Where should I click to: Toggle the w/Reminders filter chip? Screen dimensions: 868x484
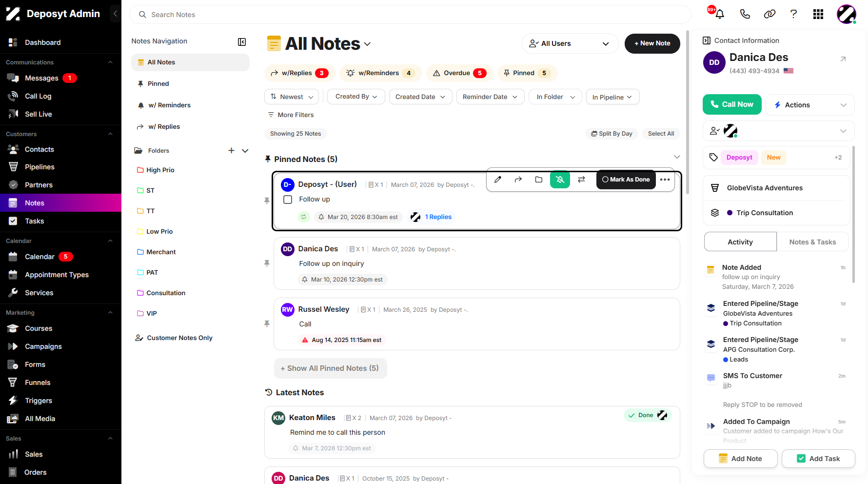tap(381, 73)
